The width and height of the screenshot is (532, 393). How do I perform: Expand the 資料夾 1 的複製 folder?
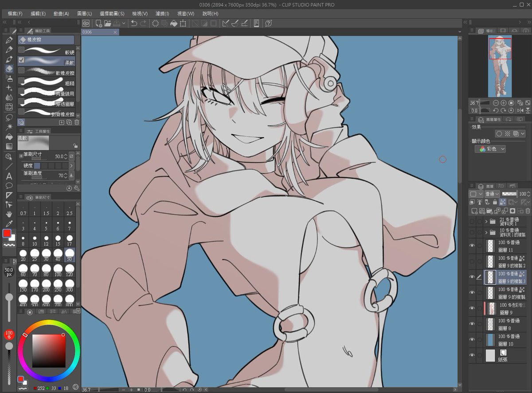click(x=486, y=232)
